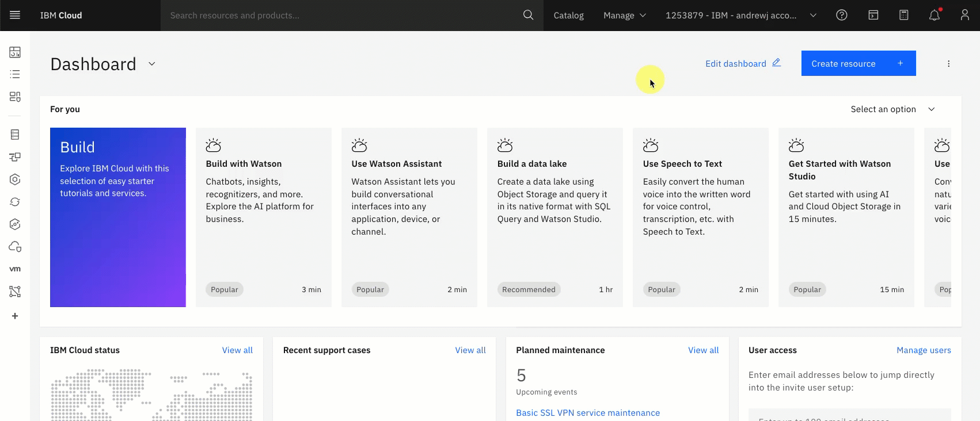Image resolution: width=980 pixels, height=421 pixels.
Task: Open the cloud icon in left sidebar
Action: [x=15, y=247]
